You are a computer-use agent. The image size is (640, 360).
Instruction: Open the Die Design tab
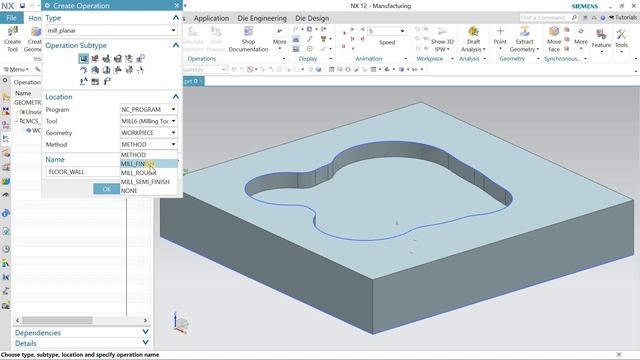tap(312, 18)
